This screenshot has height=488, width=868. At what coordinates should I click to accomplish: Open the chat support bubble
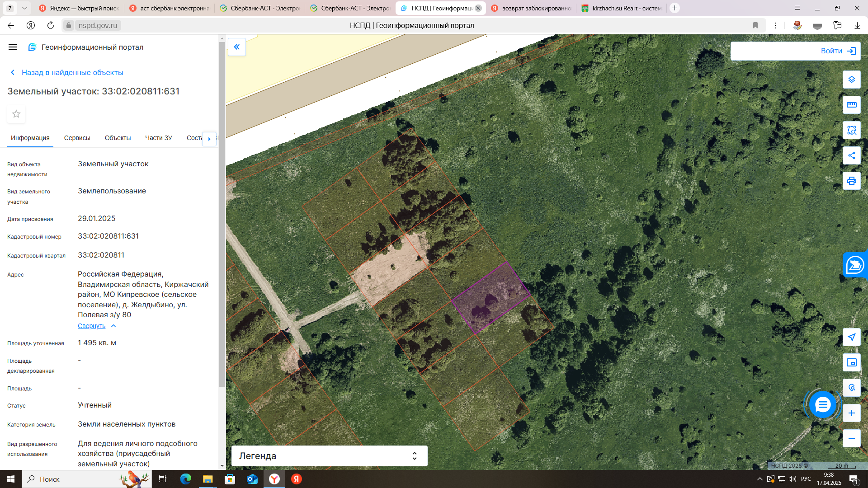tap(822, 404)
